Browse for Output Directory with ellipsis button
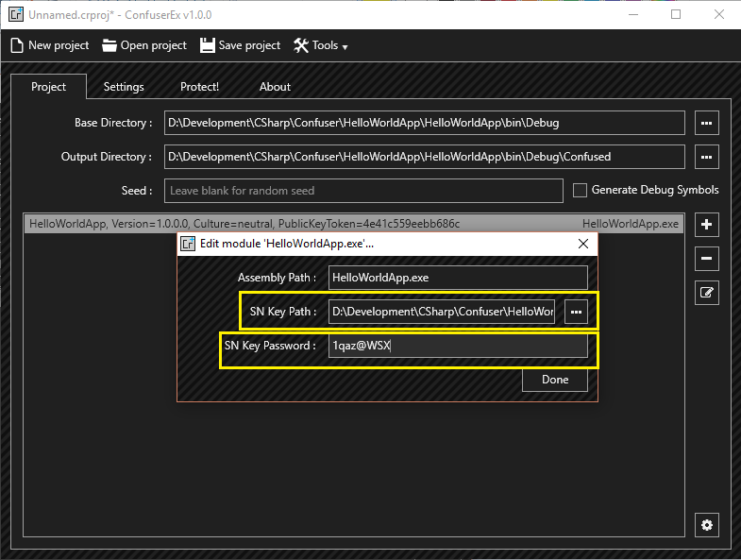 click(x=706, y=157)
